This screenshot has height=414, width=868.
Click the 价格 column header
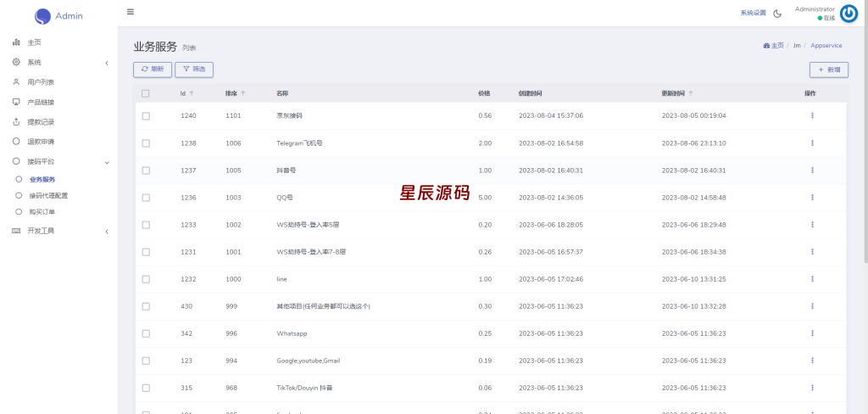click(484, 93)
